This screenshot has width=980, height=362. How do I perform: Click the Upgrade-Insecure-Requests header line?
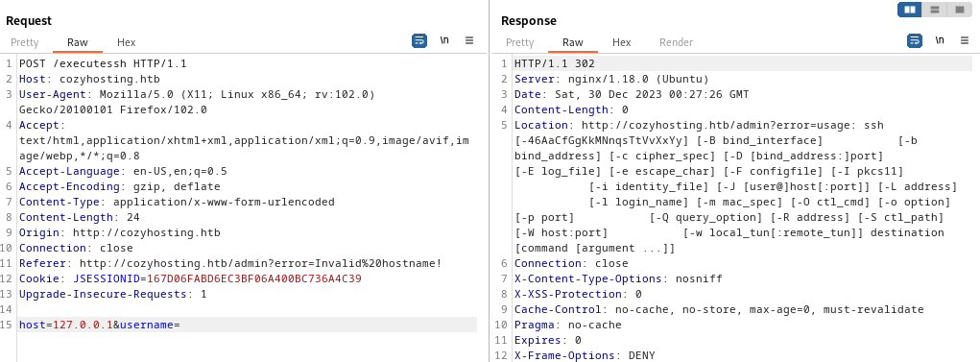pos(113,294)
